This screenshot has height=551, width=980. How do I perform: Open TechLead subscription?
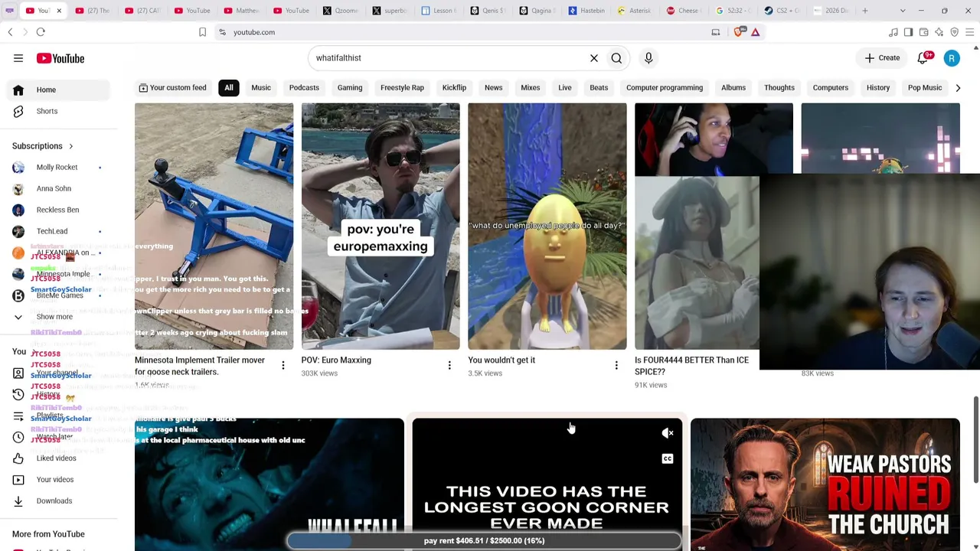tap(52, 232)
